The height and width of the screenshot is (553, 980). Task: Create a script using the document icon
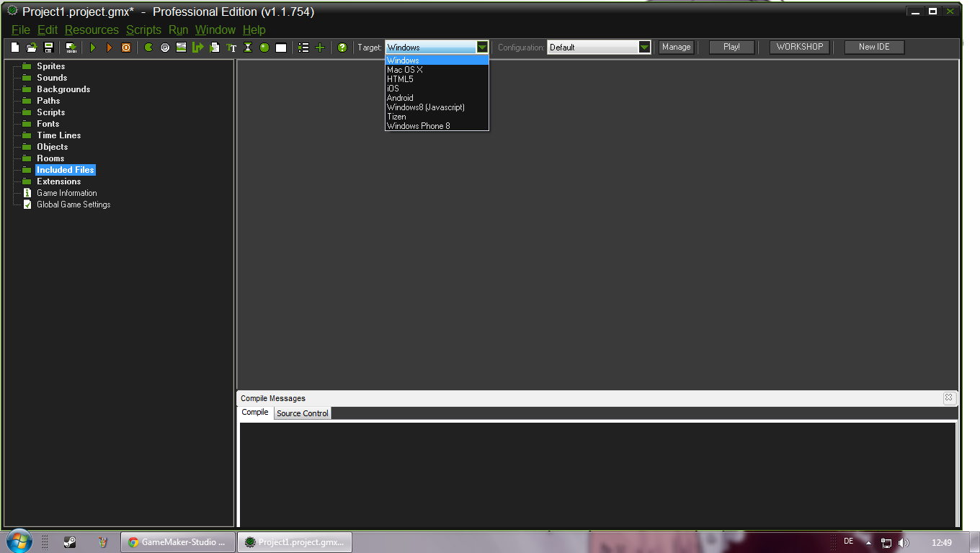(x=215, y=48)
